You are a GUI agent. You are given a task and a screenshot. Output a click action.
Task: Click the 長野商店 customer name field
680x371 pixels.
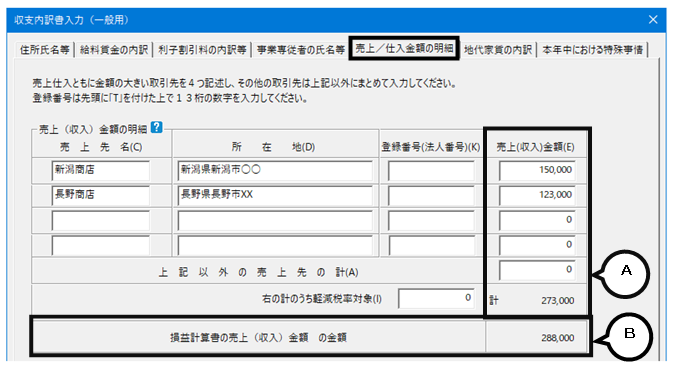[x=101, y=195]
